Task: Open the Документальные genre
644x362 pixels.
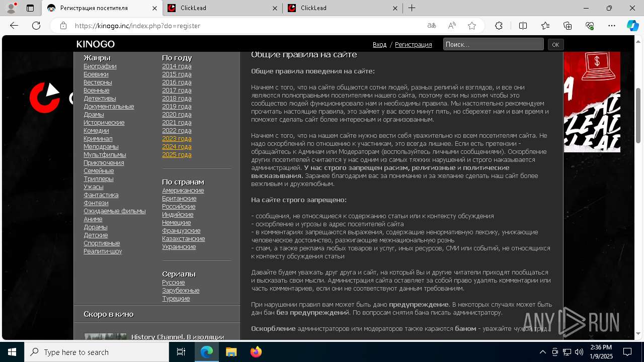Action: click(x=109, y=106)
